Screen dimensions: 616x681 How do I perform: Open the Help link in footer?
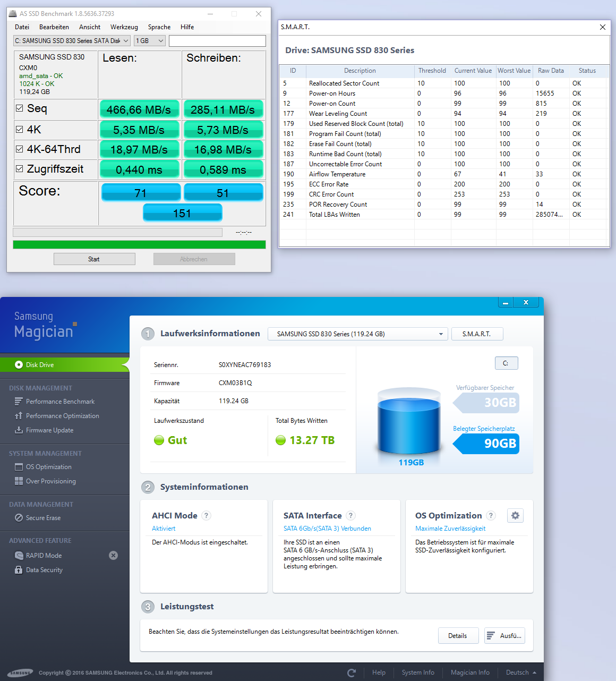[379, 673]
